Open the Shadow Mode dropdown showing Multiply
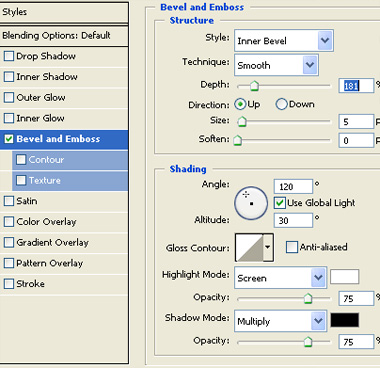Viewport: 380px width, 368px height. coord(280,321)
